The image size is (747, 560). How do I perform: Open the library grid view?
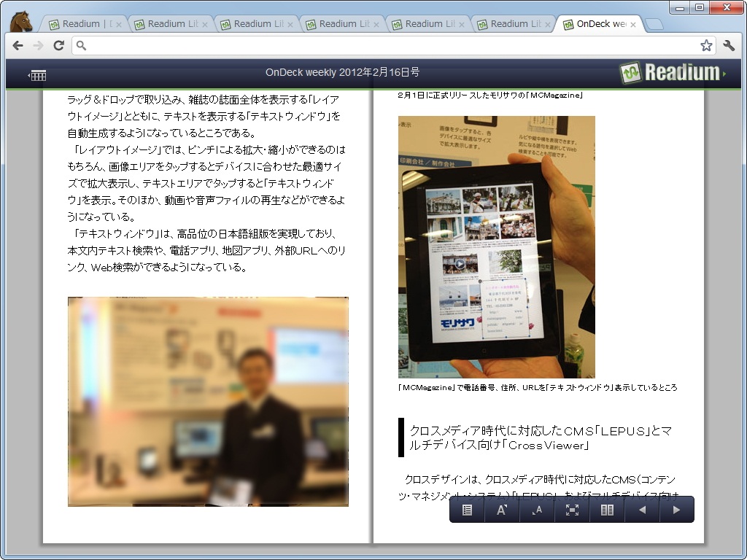tap(38, 74)
